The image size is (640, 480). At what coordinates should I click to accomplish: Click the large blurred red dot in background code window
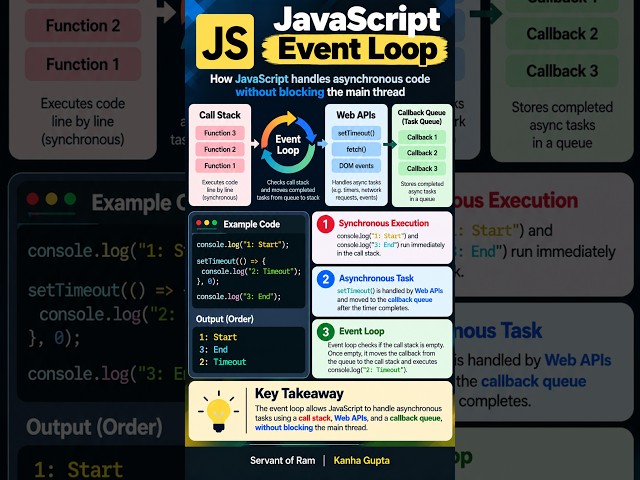(x=33, y=199)
